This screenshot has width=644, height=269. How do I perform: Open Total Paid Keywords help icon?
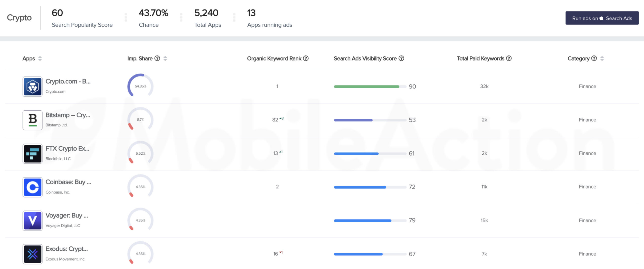click(x=509, y=58)
